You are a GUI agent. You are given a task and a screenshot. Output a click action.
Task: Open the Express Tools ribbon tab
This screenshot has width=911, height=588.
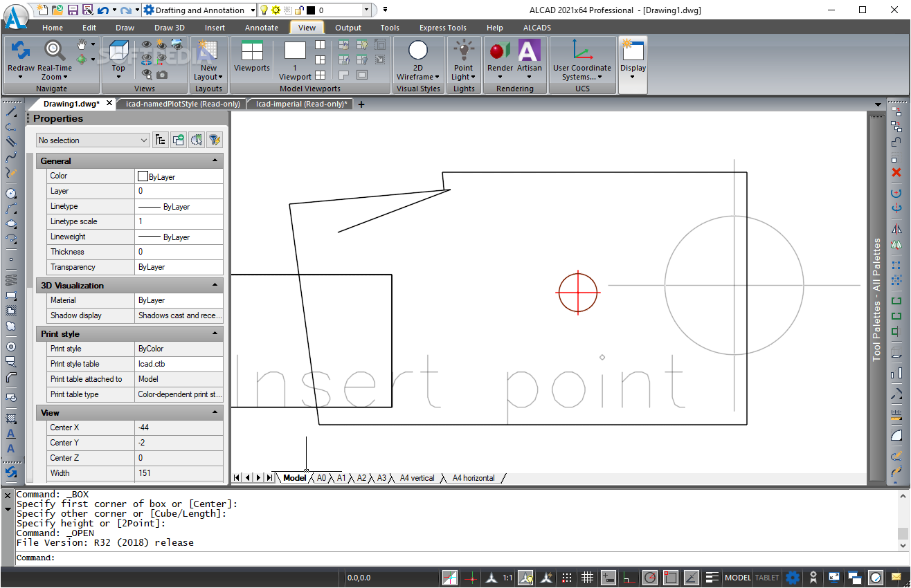point(442,28)
